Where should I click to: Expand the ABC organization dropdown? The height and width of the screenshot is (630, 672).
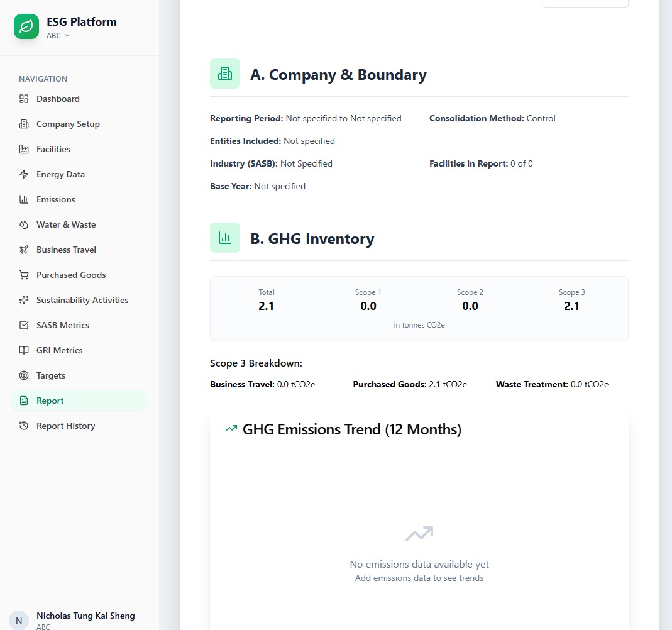pyautogui.click(x=58, y=36)
